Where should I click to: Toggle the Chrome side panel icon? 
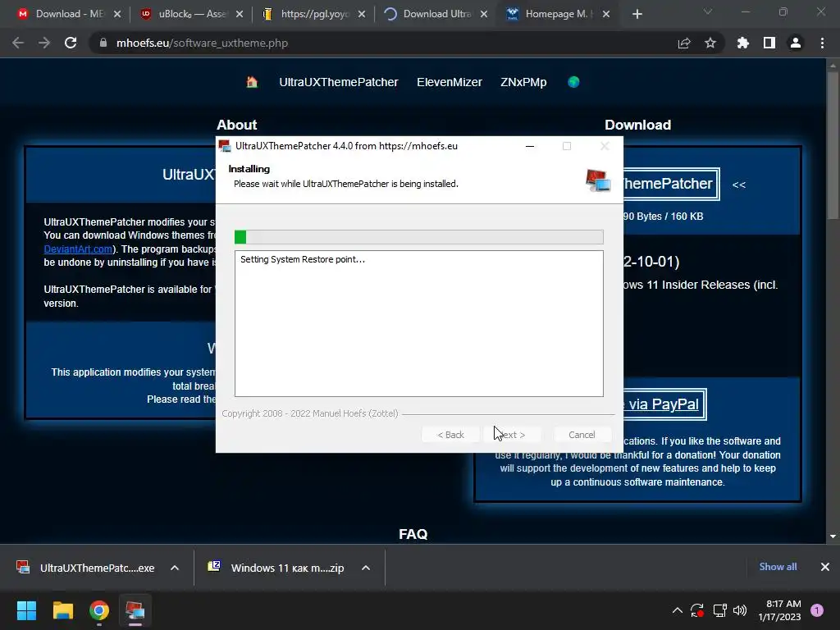(x=769, y=43)
